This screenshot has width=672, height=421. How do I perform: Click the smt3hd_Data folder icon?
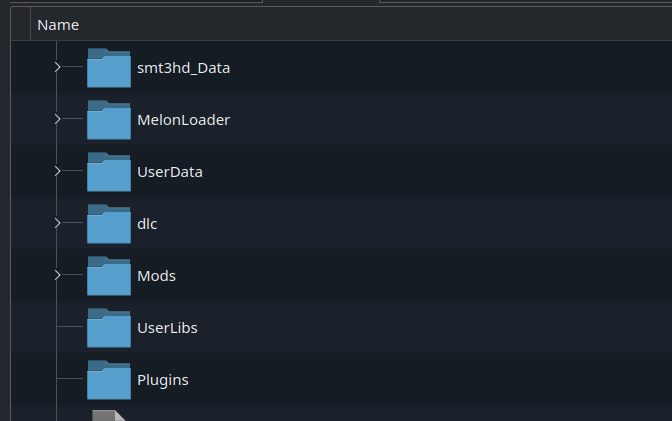[109, 68]
